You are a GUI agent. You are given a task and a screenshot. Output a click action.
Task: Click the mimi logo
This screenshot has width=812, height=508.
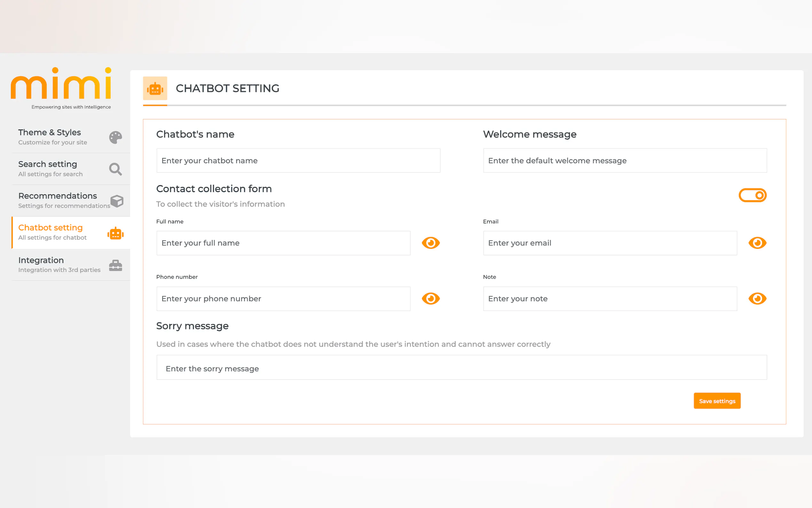click(61, 84)
